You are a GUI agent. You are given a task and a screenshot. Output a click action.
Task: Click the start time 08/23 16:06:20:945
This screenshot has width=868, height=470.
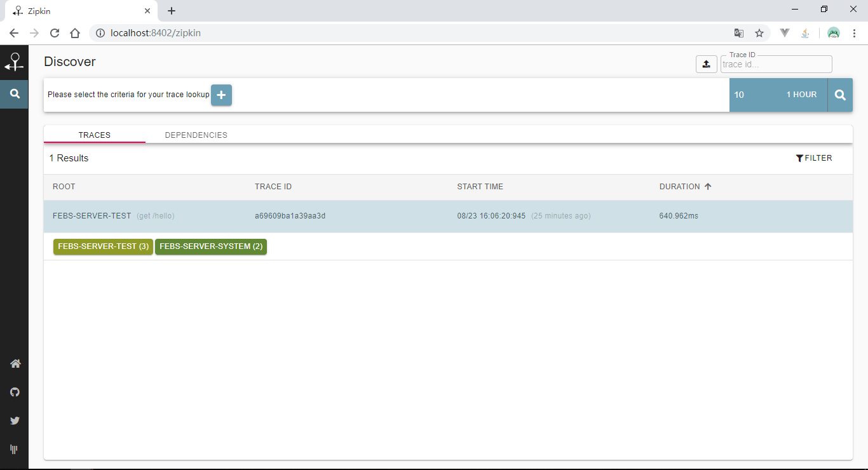[x=492, y=216]
